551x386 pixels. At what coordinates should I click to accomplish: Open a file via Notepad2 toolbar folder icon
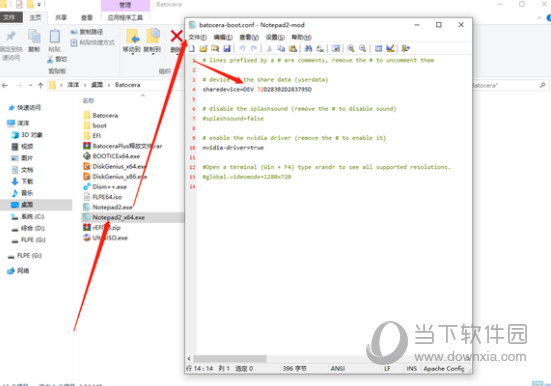(203, 49)
